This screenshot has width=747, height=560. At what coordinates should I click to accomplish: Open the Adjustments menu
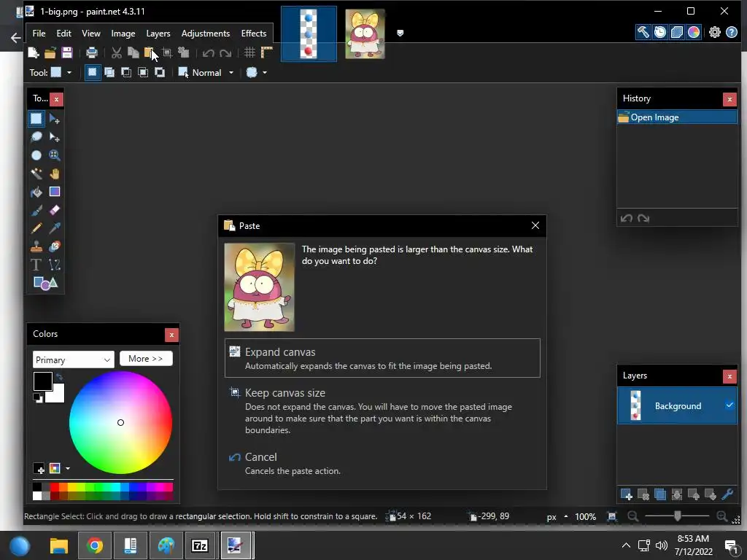click(205, 34)
